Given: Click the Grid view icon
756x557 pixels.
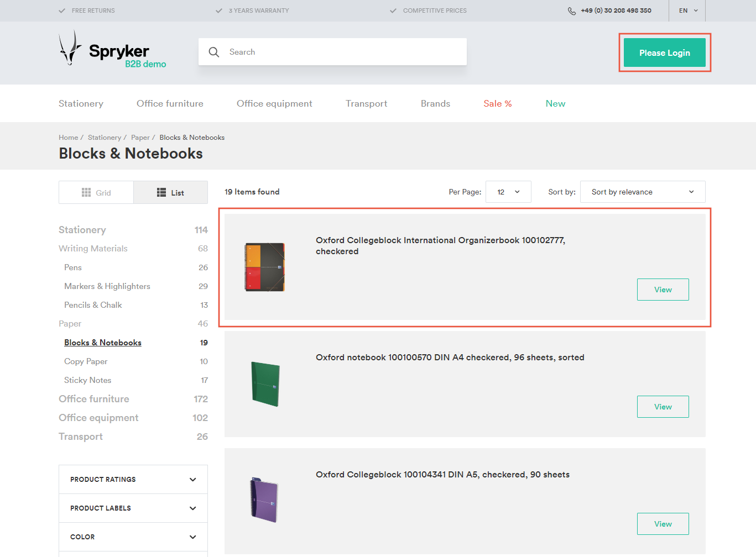Looking at the screenshot, I should 86,192.
